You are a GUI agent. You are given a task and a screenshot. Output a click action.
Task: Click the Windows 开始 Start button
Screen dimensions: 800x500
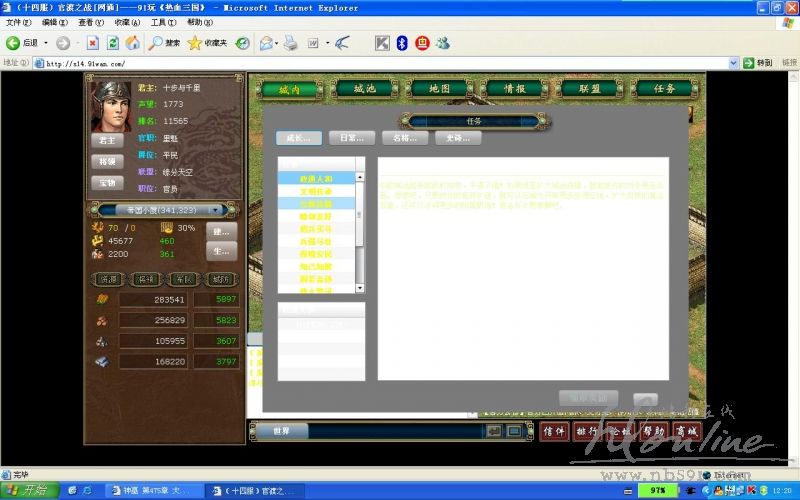point(28,490)
